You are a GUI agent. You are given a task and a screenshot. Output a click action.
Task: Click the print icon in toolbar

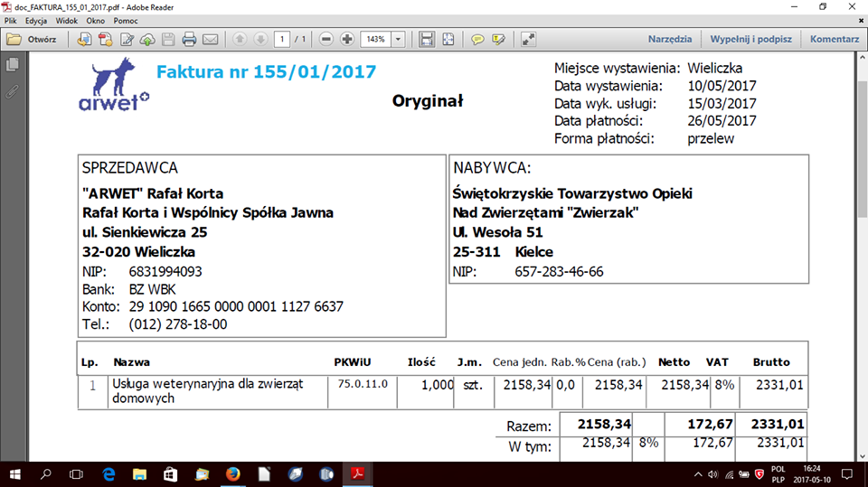(x=189, y=39)
